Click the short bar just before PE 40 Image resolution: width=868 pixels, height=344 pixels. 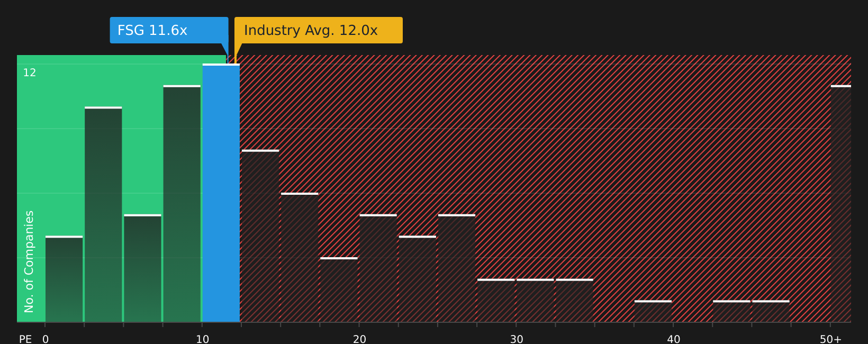point(653,311)
